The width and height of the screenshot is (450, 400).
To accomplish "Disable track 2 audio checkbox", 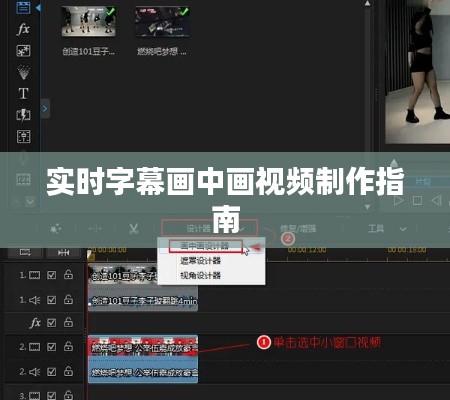I will [52, 371].
